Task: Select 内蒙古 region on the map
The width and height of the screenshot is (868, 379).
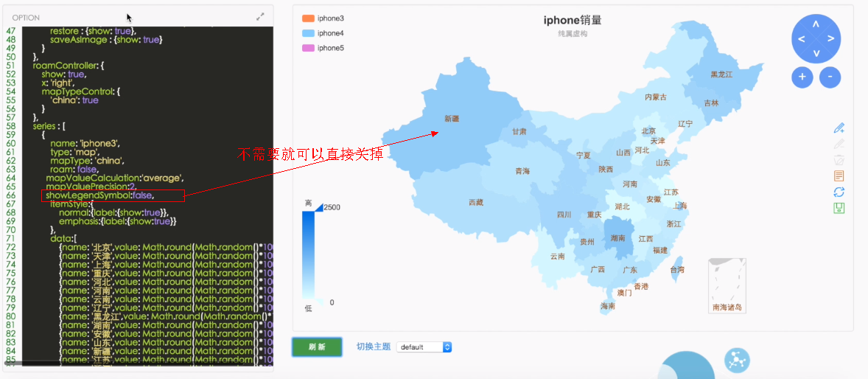Action: tap(656, 97)
